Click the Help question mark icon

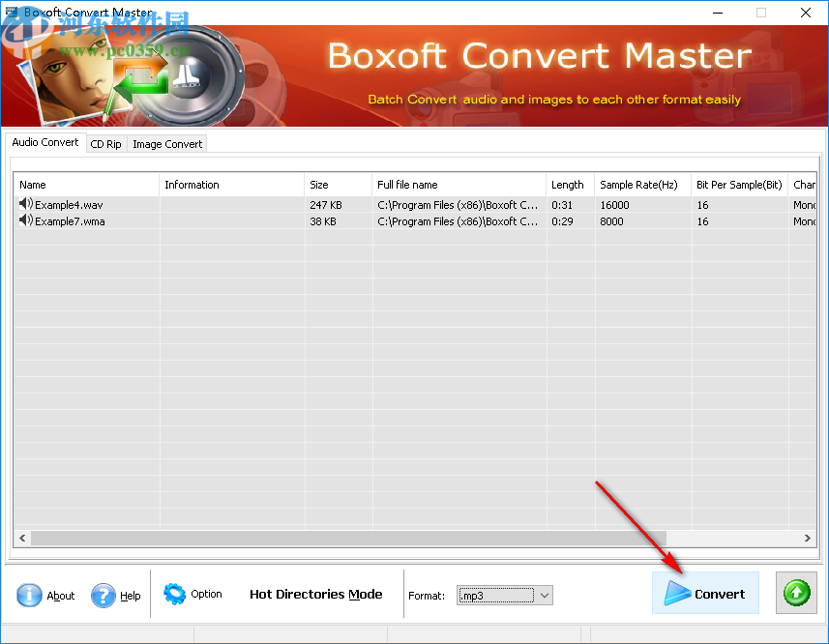click(x=103, y=596)
